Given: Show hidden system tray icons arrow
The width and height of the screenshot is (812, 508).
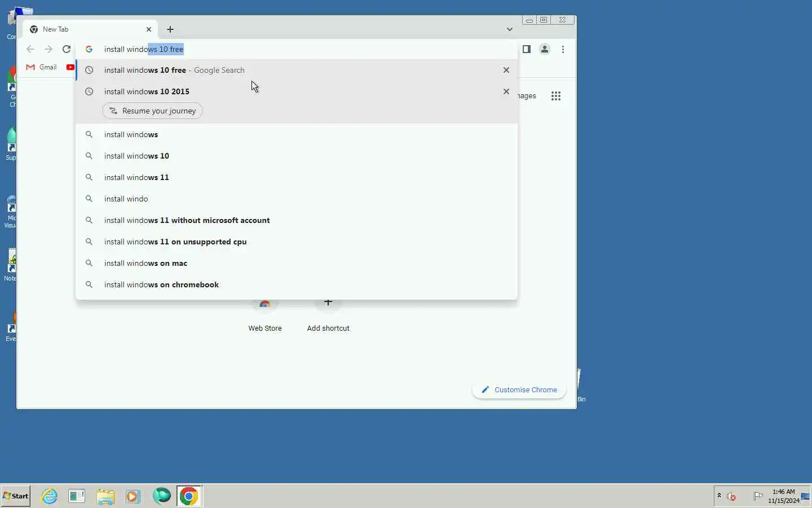Looking at the screenshot, I should click(x=719, y=496).
